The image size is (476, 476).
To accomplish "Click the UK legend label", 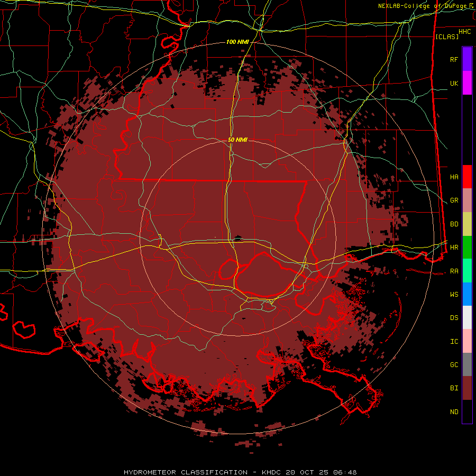I will tap(454, 83).
